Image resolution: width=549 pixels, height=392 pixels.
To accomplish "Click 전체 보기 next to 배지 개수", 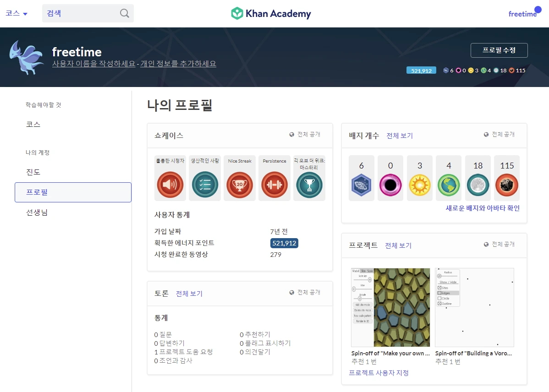I will tap(400, 136).
